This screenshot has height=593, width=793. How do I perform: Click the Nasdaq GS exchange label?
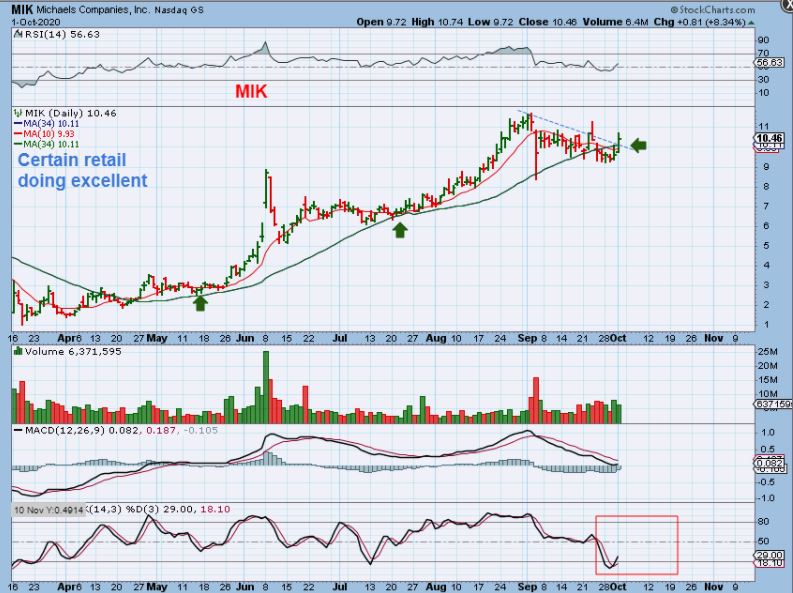point(179,10)
